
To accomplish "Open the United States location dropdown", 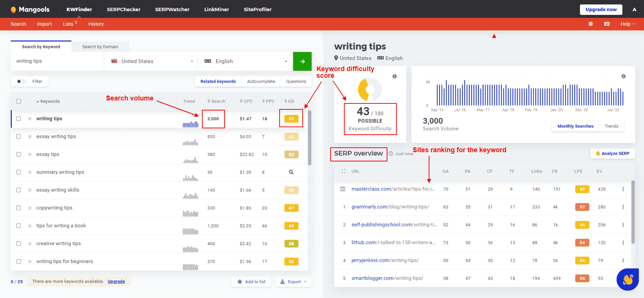I will (x=152, y=61).
